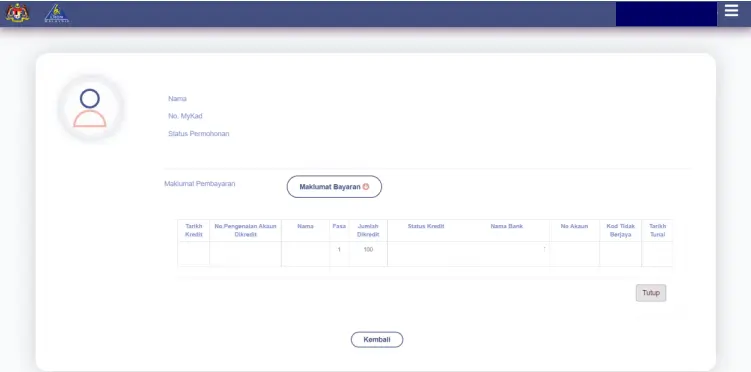
Task: Click the user profile avatar icon
Action: (x=90, y=108)
